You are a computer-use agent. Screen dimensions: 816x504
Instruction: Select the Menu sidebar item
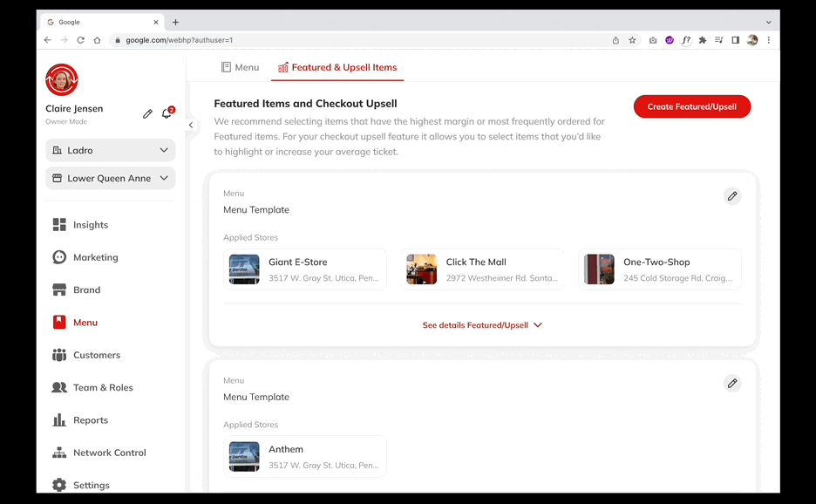76,323
